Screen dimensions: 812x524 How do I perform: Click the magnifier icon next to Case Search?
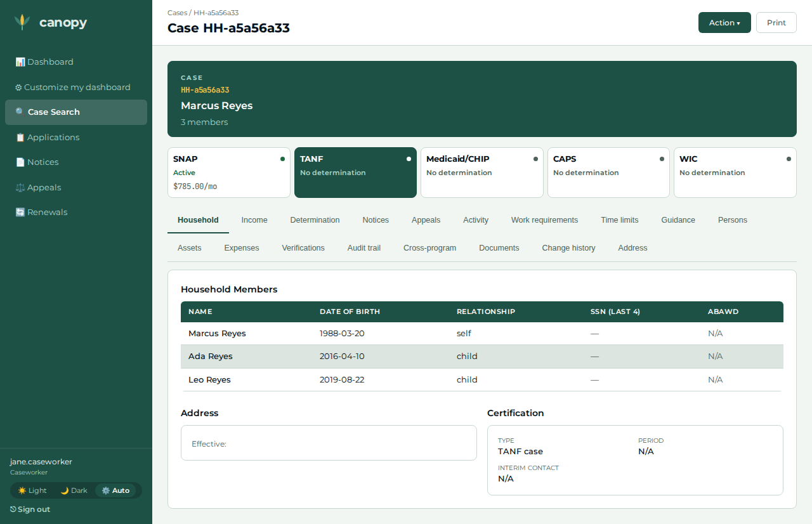click(x=20, y=112)
